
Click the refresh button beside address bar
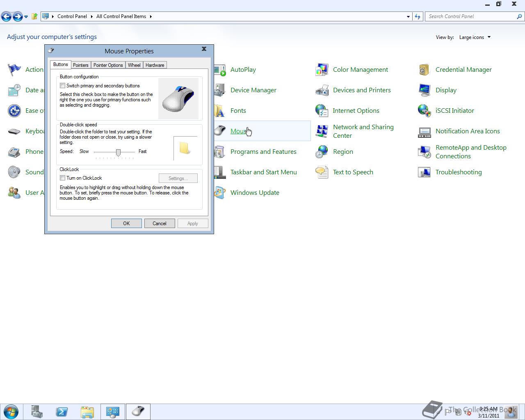click(418, 16)
